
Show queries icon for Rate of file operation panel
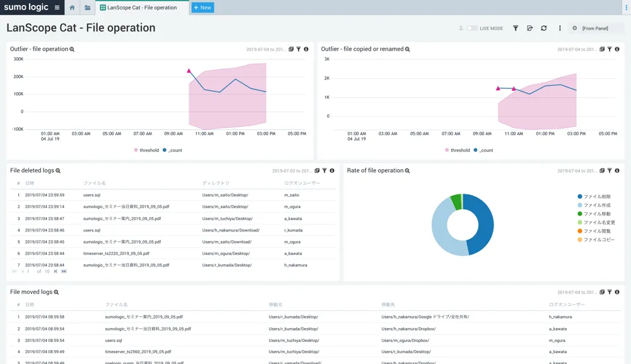tap(602, 170)
